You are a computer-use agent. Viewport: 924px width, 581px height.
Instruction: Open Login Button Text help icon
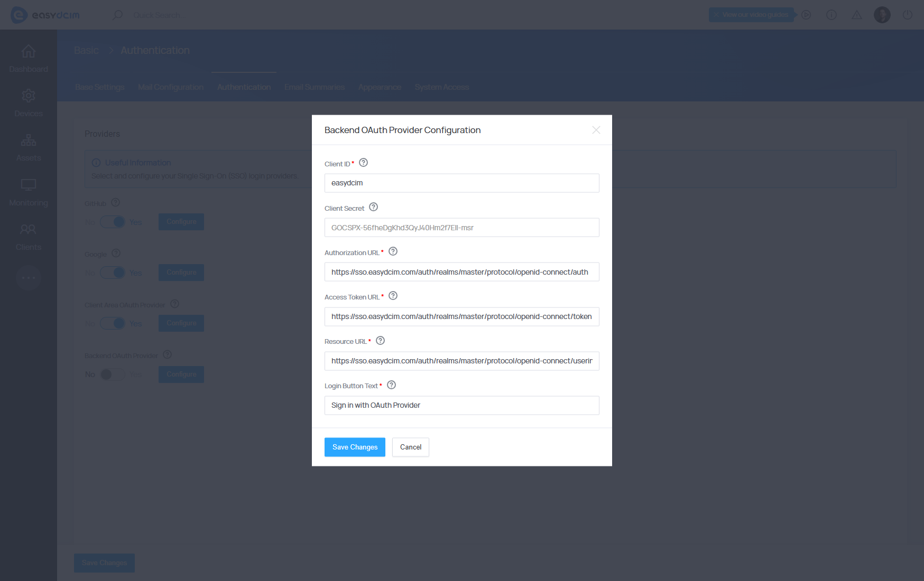point(391,385)
